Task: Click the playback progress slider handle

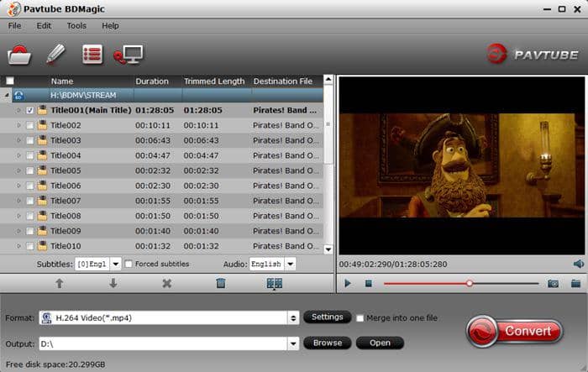Action: point(470,284)
